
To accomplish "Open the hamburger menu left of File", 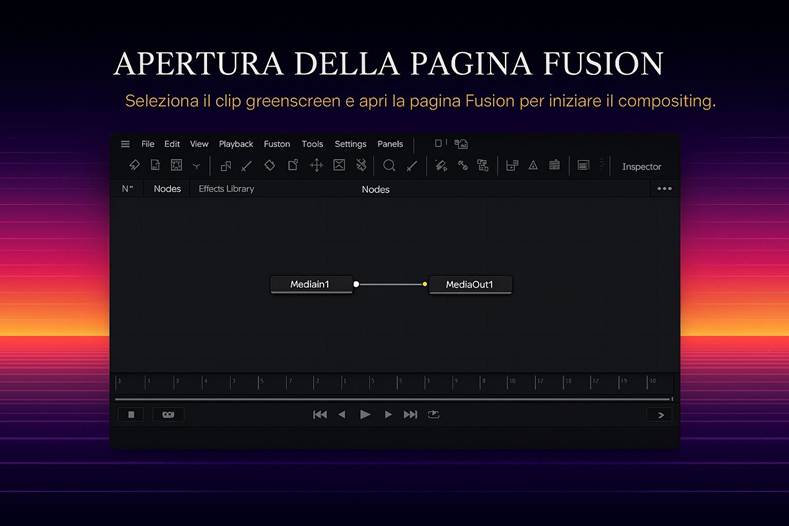I will coord(125,144).
